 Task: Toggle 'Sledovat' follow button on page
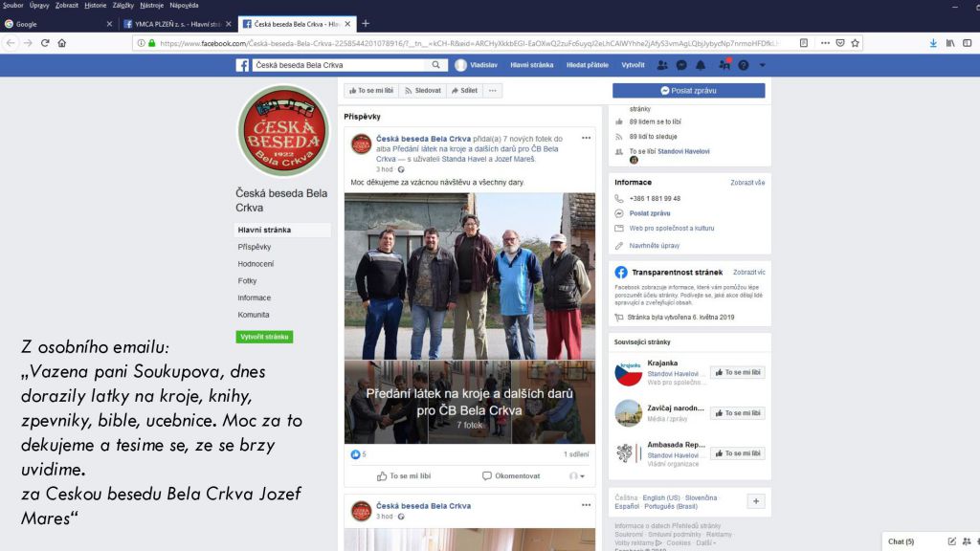point(423,91)
